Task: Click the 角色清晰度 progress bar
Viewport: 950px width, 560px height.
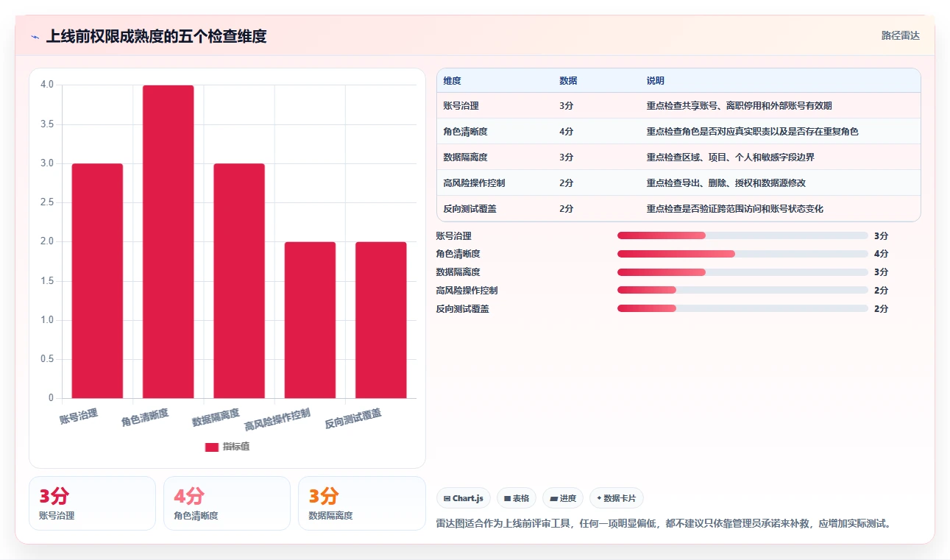Action: 742,254
